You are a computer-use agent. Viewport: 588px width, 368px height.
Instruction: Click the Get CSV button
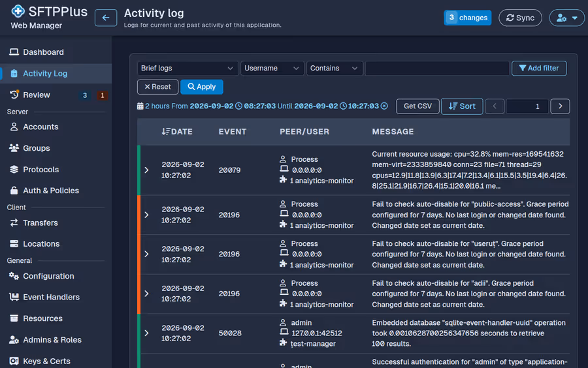click(x=417, y=106)
